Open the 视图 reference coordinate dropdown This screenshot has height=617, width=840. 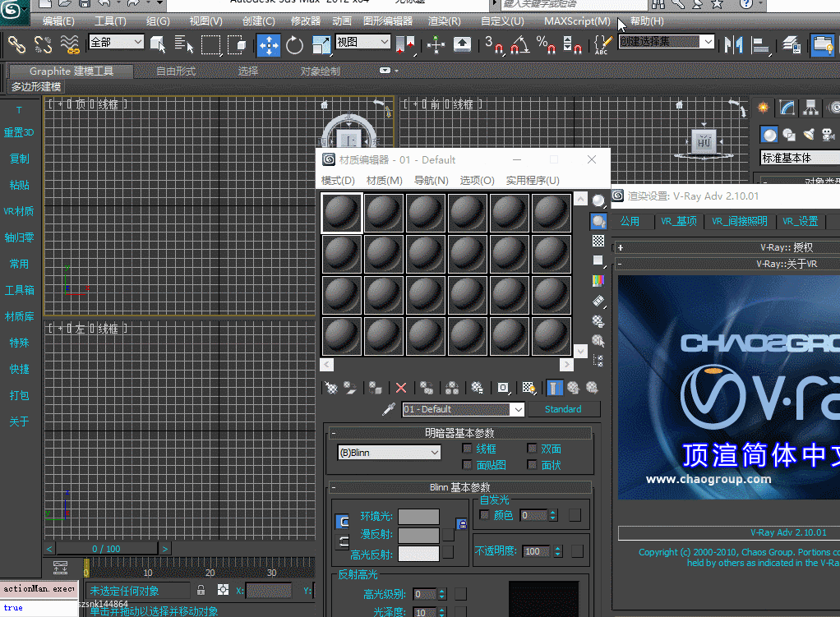362,42
